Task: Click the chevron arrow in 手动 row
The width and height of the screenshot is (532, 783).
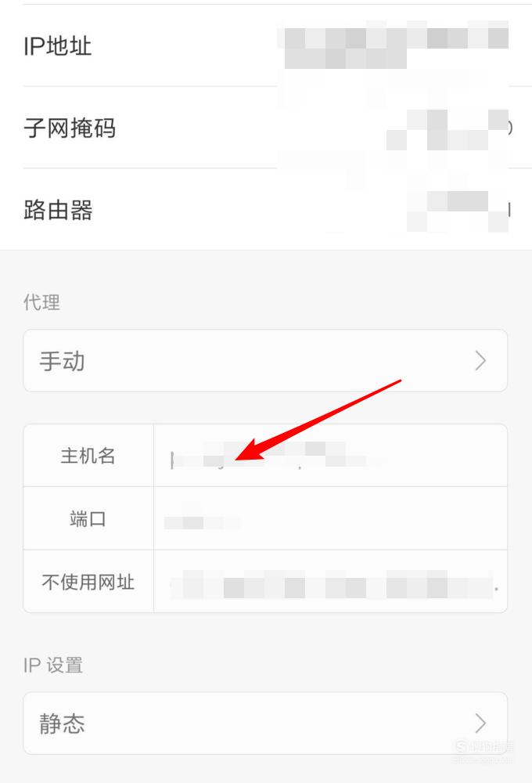Action: (x=480, y=360)
